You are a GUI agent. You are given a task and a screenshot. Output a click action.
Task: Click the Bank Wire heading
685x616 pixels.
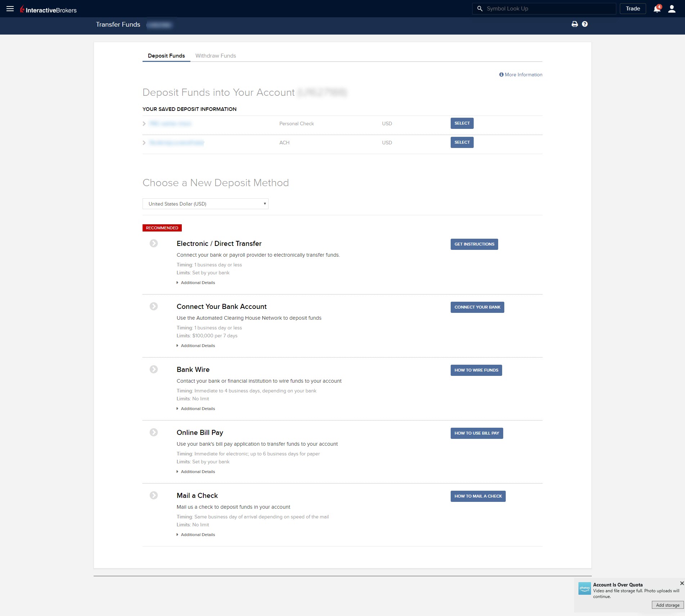point(193,370)
